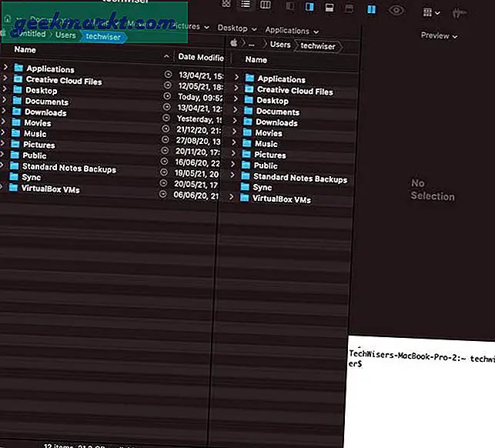This screenshot has height=448, width=495.
Task: Expand Pictures folder in right pane
Action: 233,153
